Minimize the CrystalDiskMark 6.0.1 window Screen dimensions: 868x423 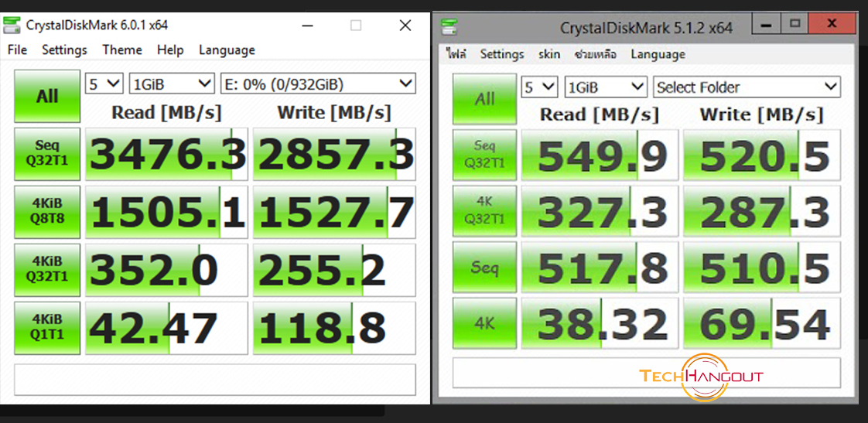307,26
